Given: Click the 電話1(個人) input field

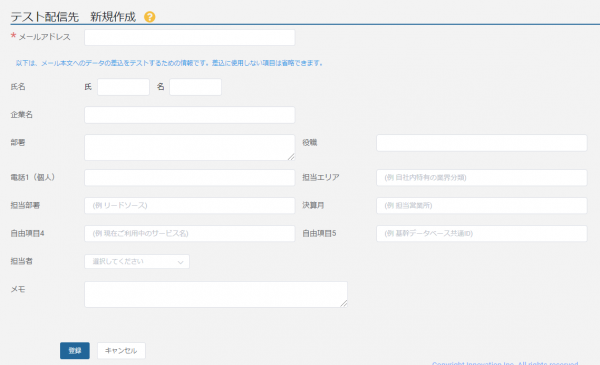Looking at the screenshot, I should [x=190, y=178].
